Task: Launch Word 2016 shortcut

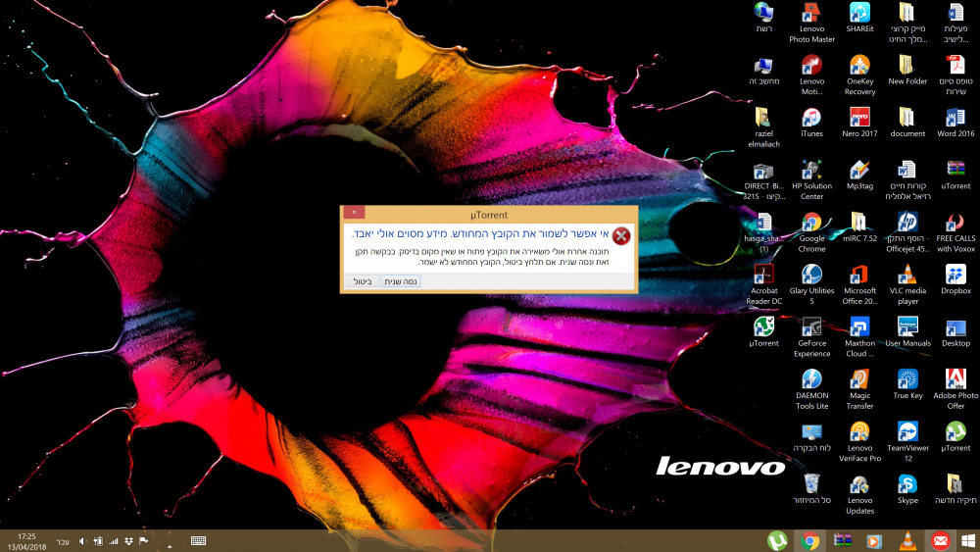Action: point(955,123)
